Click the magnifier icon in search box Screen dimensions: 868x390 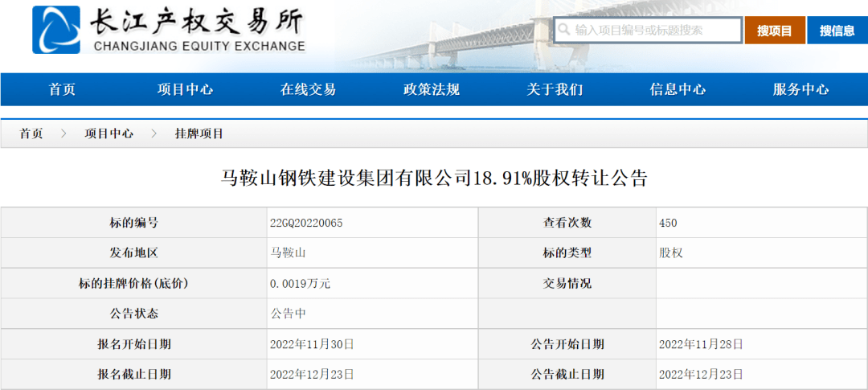563,30
